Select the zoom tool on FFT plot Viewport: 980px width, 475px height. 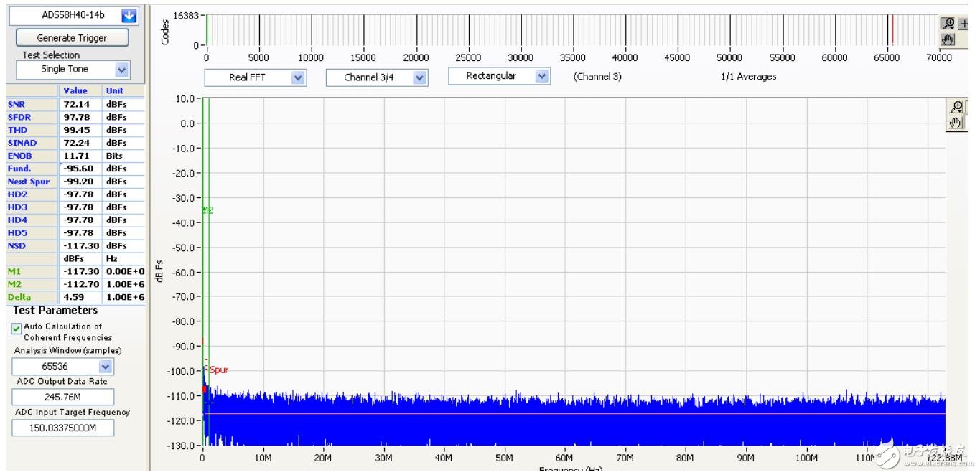tap(956, 108)
